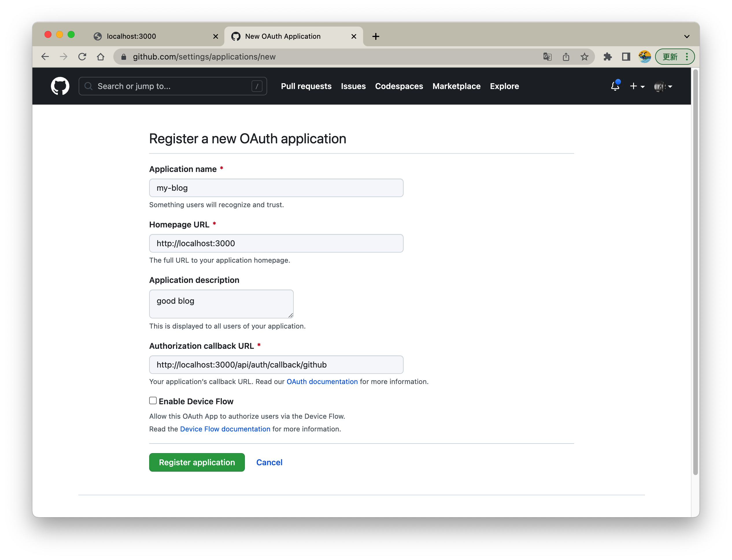Open the Chrome profile avatar
The height and width of the screenshot is (560, 732).
(x=645, y=57)
